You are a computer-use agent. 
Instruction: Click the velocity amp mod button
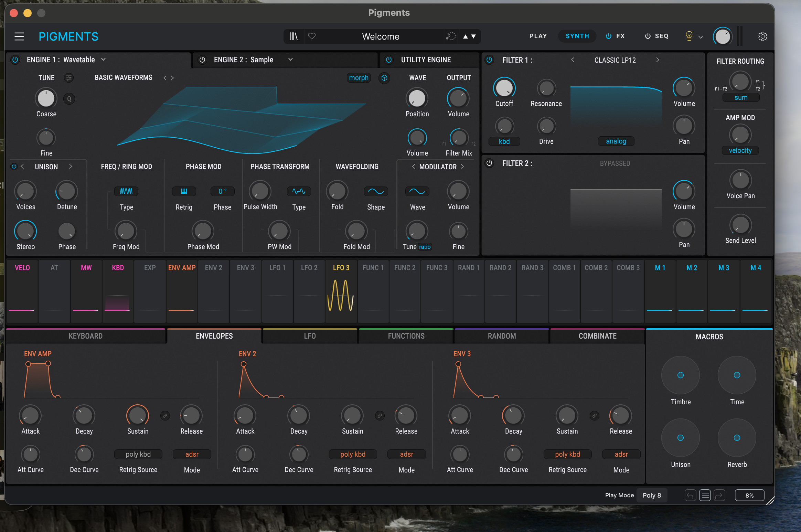[740, 150]
